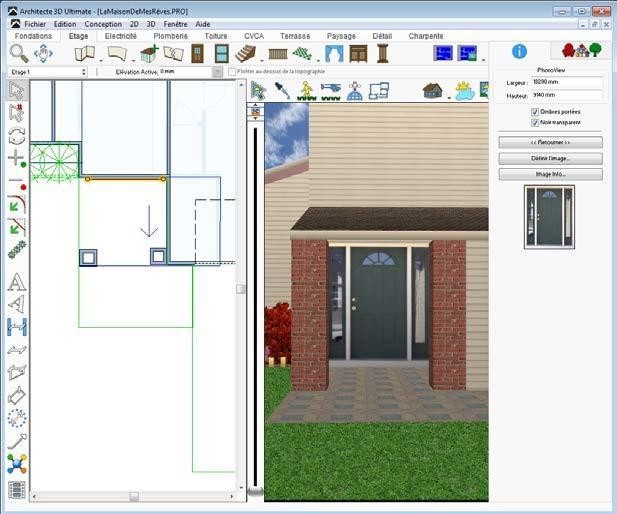Select the 3D view selection arrow tool

pos(258,91)
